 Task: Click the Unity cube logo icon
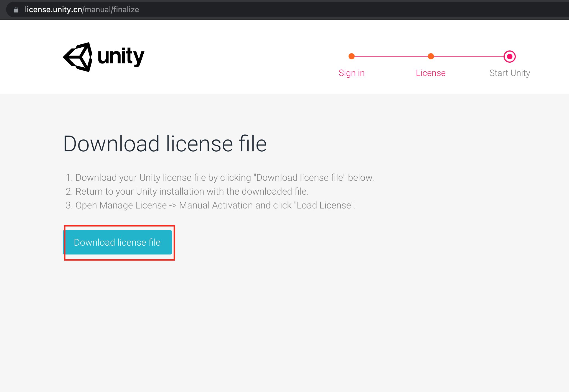coord(78,57)
